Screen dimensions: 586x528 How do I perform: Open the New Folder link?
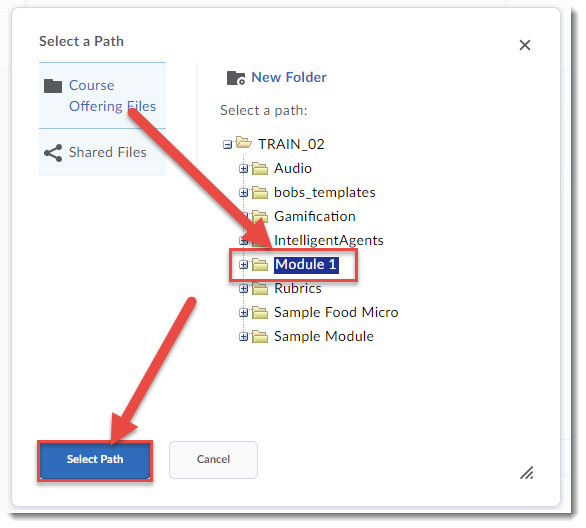point(289,77)
